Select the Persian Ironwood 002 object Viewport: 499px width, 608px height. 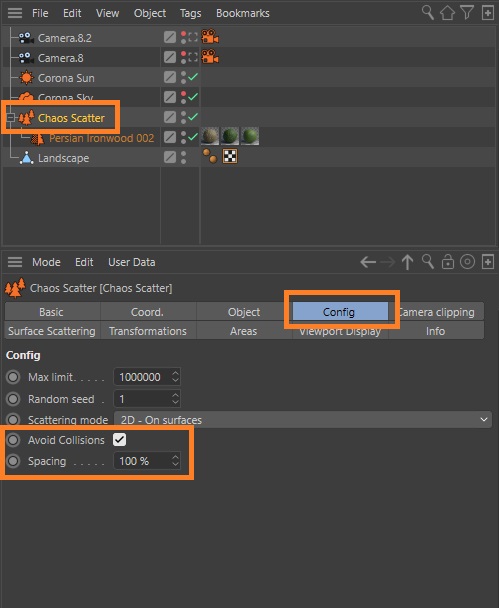pos(102,138)
